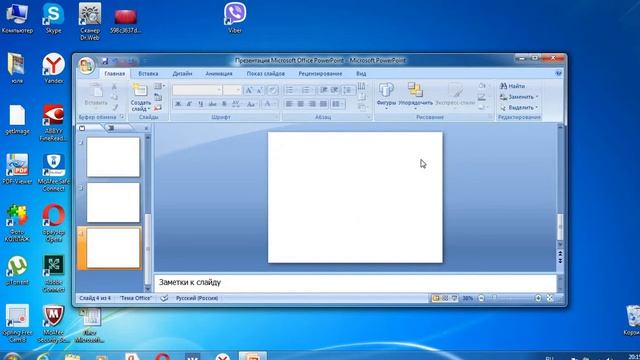Toggle strikethrough text formatting
Viewport: 640px width, 360px height.
coord(212,104)
